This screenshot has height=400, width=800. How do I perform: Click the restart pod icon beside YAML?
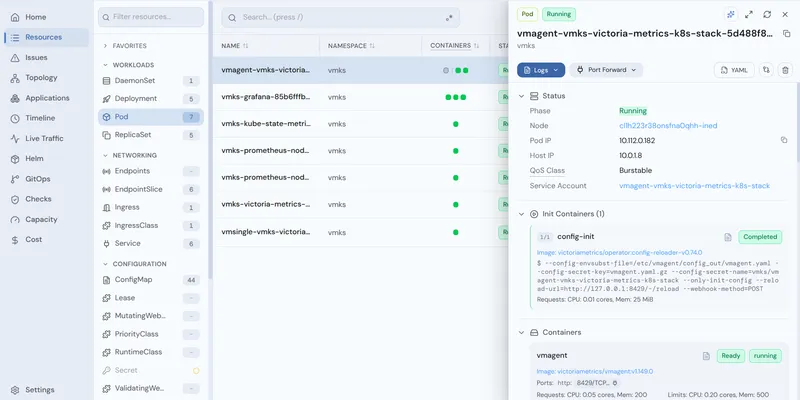[x=766, y=70]
